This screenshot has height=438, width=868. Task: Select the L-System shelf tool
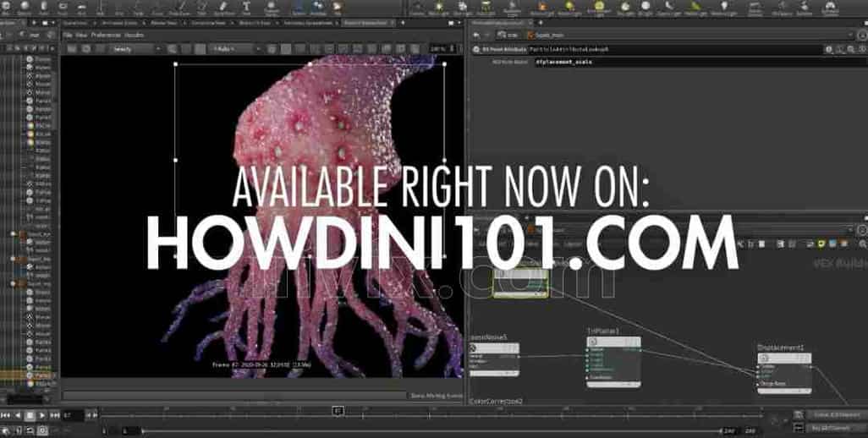pos(299,7)
